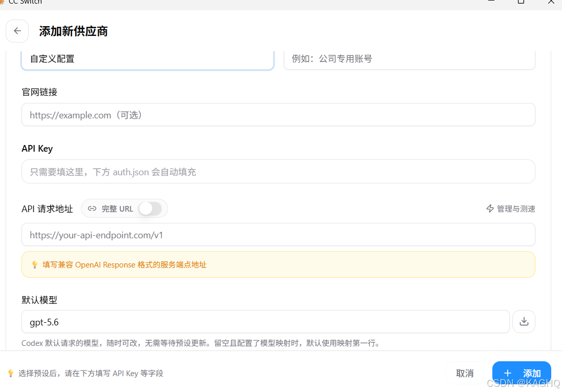Click the API 请求地址 label
Viewport: 562px width, 392px height.
(47, 209)
